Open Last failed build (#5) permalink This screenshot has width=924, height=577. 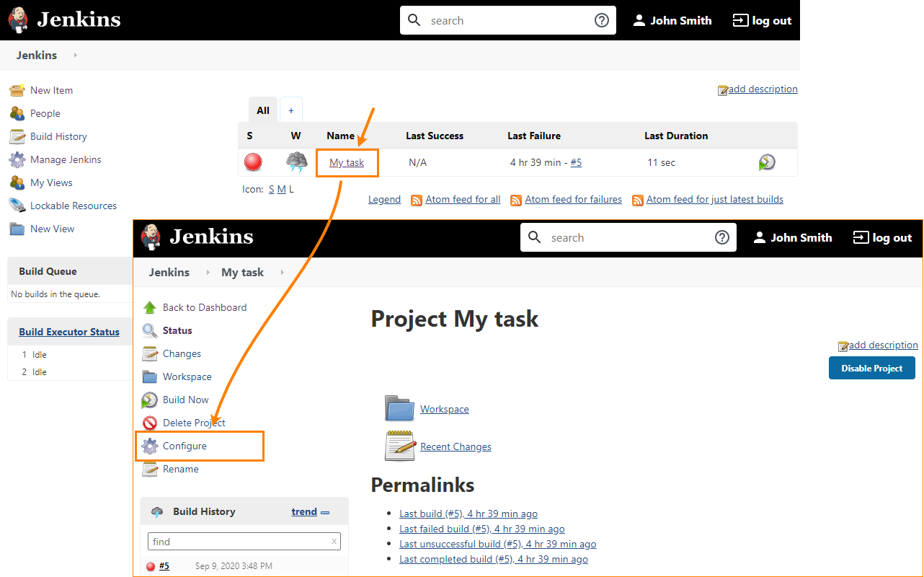[482, 529]
